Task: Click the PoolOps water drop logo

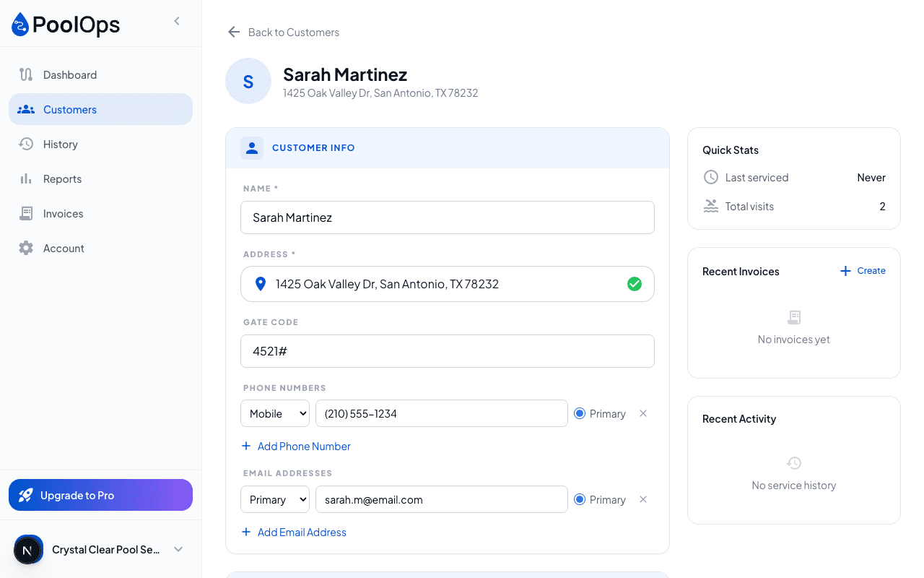Action: tap(19, 24)
